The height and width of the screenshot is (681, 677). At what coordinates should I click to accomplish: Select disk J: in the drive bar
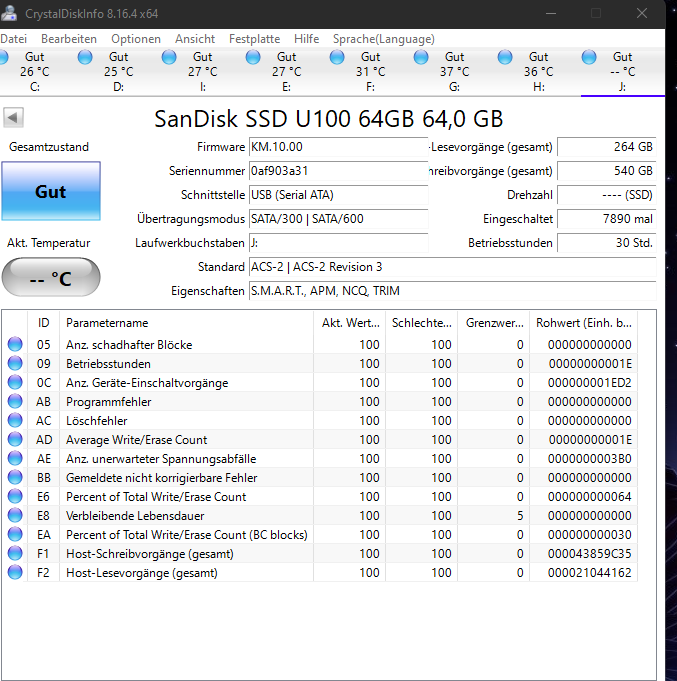tap(622, 72)
